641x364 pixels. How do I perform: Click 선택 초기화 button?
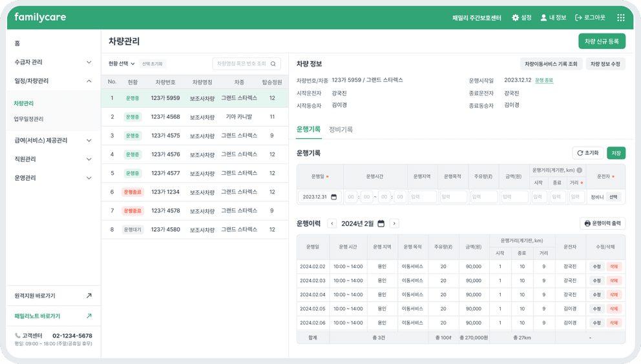[152, 64]
